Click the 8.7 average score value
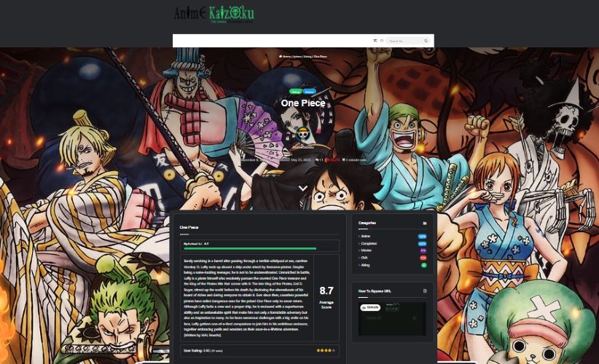The width and height of the screenshot is (599, 364). coord(326,290)
